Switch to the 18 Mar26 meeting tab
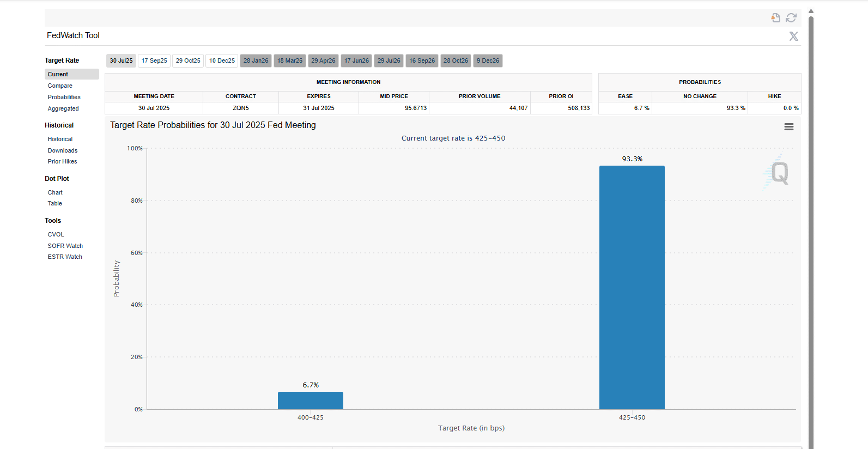 290,60
